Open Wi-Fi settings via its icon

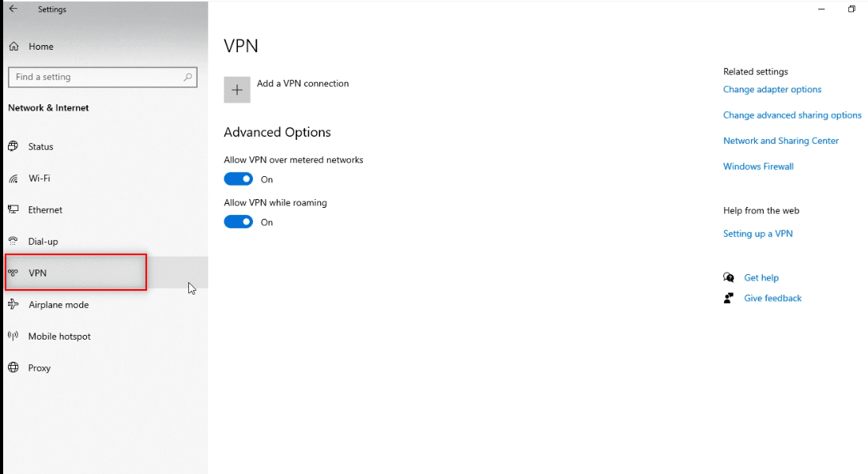tap(13, 178)
